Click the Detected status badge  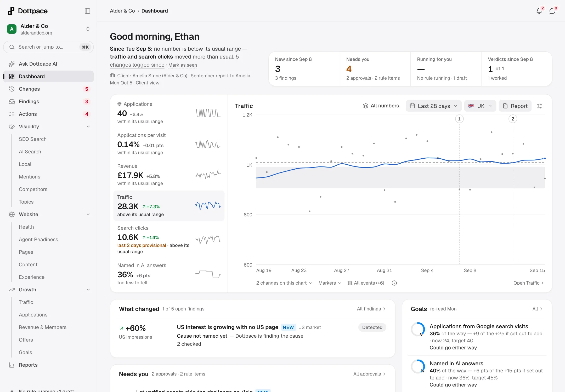pyautogui.click(x=372, y=327)
